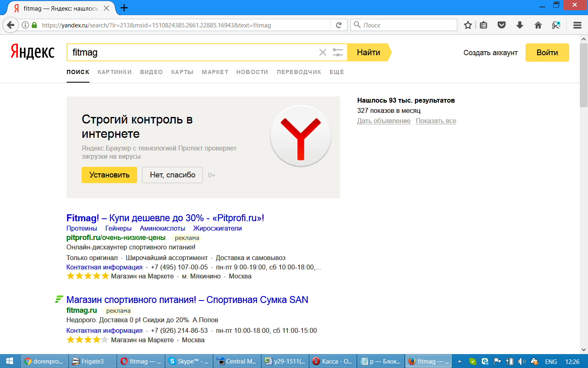
Task: Click Создать аккаунт link
Action: tap(490, 53)
